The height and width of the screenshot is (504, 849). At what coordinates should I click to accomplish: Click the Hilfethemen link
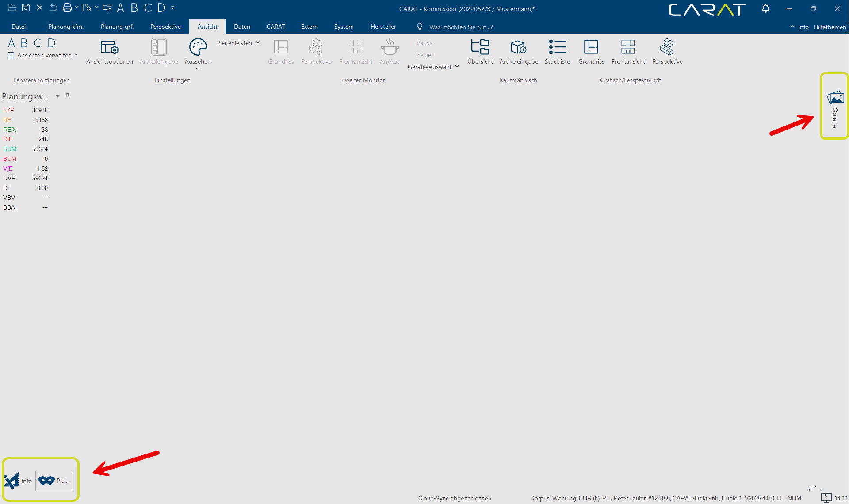coord(830,27)
